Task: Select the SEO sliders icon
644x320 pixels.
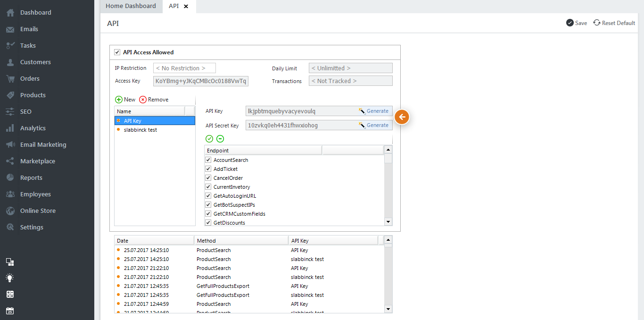Action: [x=10, y=112]
